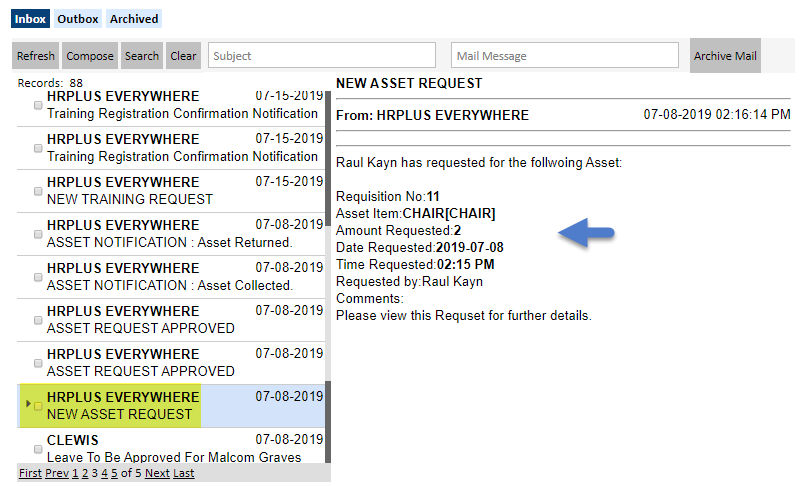808x486 pixels.
Task: Open 'ASSET NOTIFICATION : Asset Collected.' message
Action: coord(170,286)
